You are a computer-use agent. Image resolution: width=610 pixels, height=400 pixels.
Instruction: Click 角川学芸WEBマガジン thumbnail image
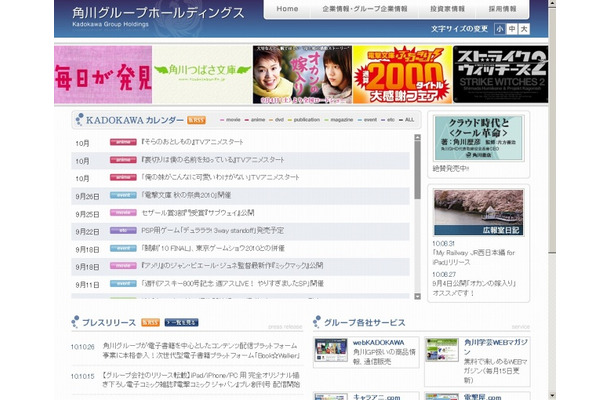click(x=442, y=350)
